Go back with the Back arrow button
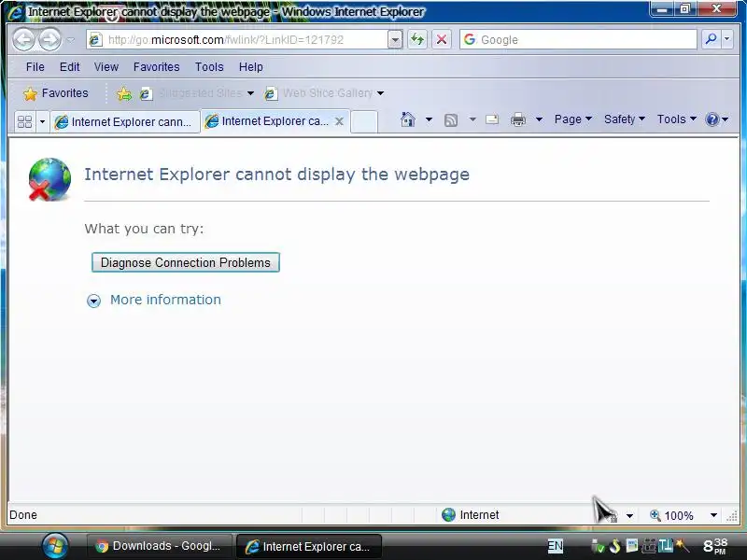The height and width of the screenshot is (560, 747). (23, 39)
